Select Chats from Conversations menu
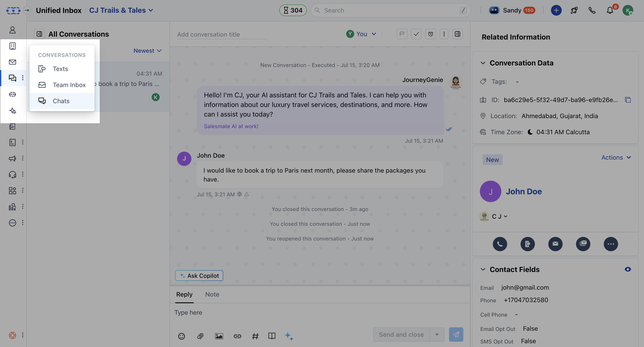 62,101
